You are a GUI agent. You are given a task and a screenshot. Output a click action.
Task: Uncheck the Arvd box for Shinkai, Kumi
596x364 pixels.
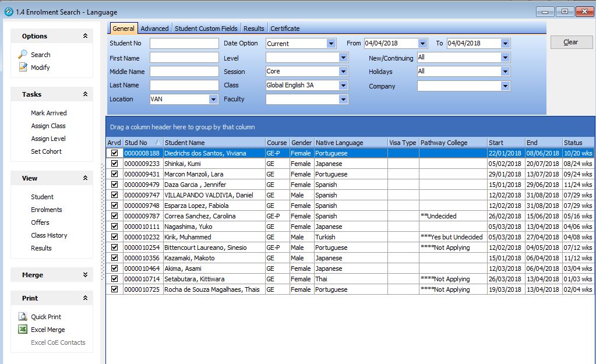[x=114, y=164]
